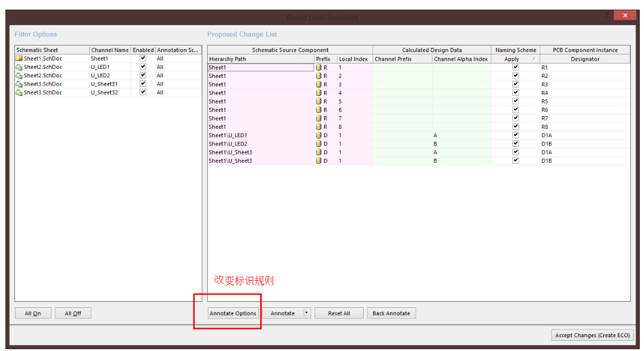644x351 pixels.
Task: Click the Help question mark icon in title bar
Action: (606, 15)
